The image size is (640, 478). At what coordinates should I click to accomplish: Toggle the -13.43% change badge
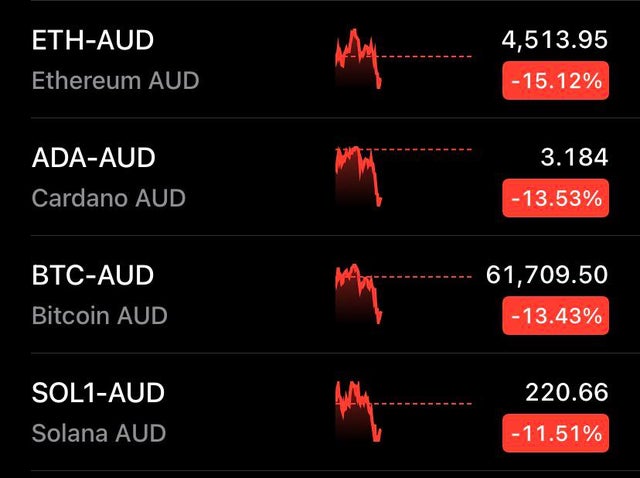(556, 316)
